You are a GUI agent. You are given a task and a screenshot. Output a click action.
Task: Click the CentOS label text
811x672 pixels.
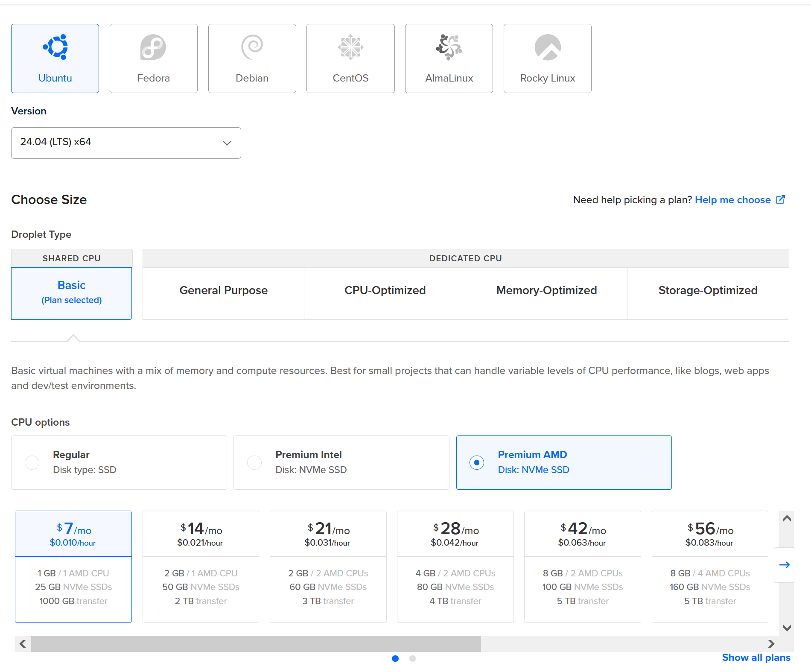pos(350,78)
